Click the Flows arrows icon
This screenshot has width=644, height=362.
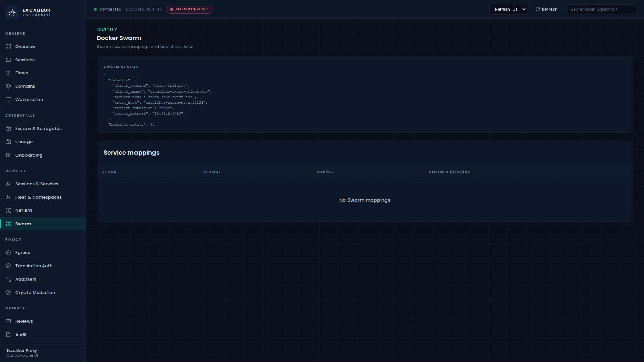pos(8,73)
